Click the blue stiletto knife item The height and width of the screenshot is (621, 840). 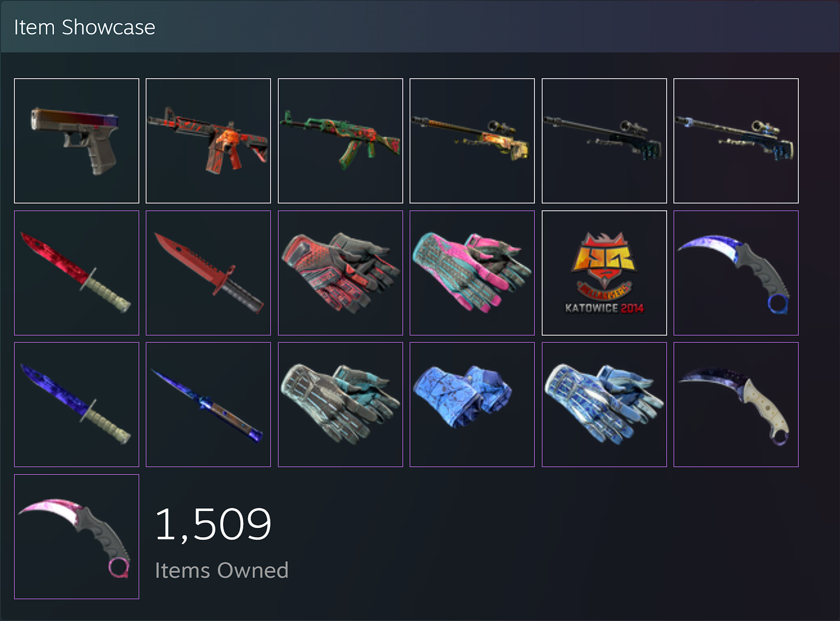coord(208,405)
